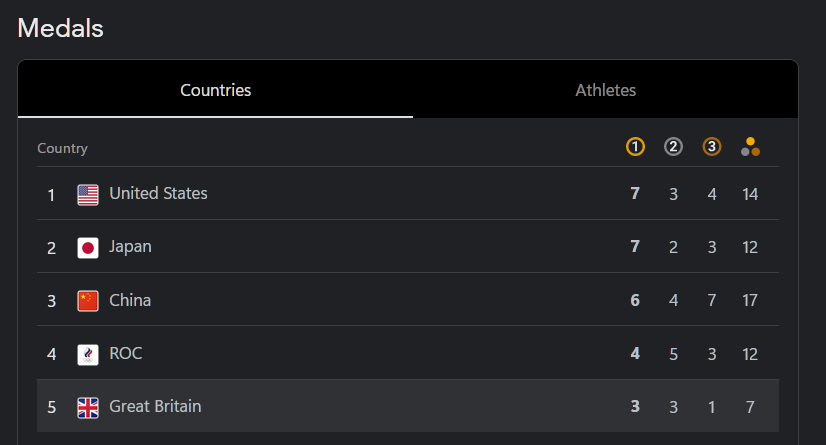Screen dimensions: 826x445
Task: Click the bronze medal column icon
Action: pyautogui.click(x=712, y=146)
